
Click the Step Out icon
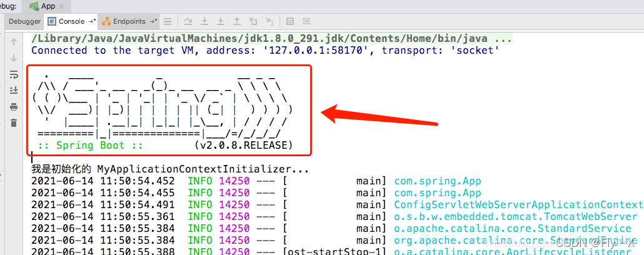(x=237, y=21)
